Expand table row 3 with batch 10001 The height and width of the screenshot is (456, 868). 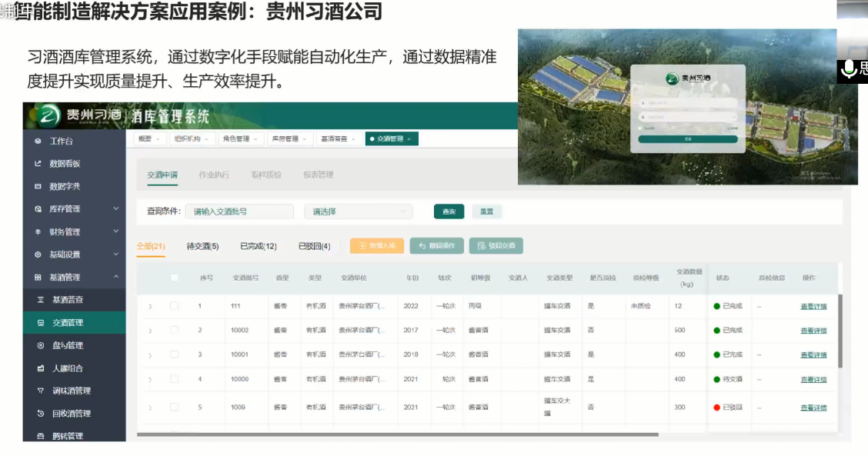tap(150, 355)
